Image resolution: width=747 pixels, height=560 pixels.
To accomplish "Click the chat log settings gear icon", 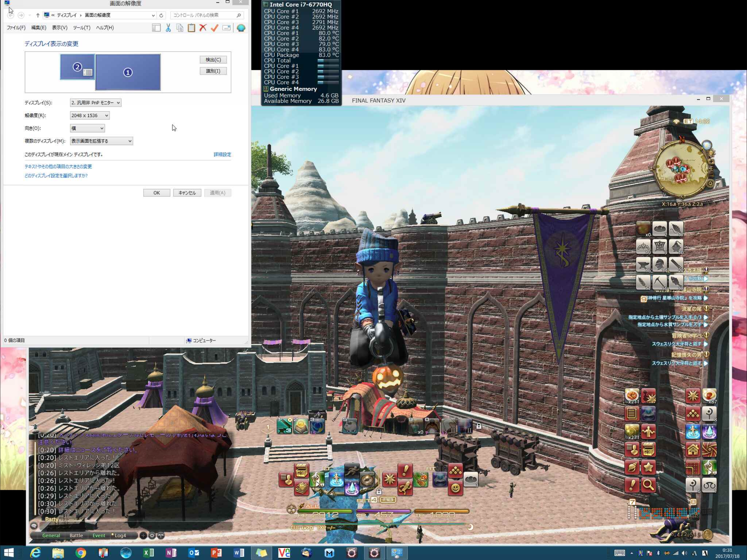I will click(152, 535).
